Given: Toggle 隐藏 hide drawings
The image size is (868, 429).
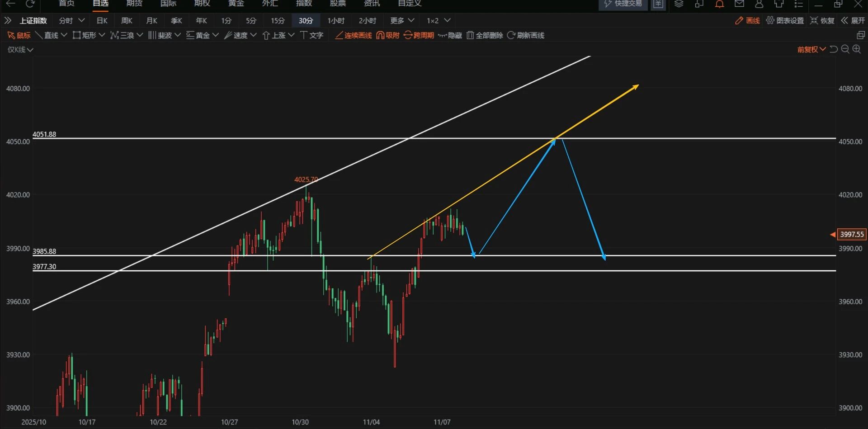Looking at the screenshot, I should coord(450,35).
